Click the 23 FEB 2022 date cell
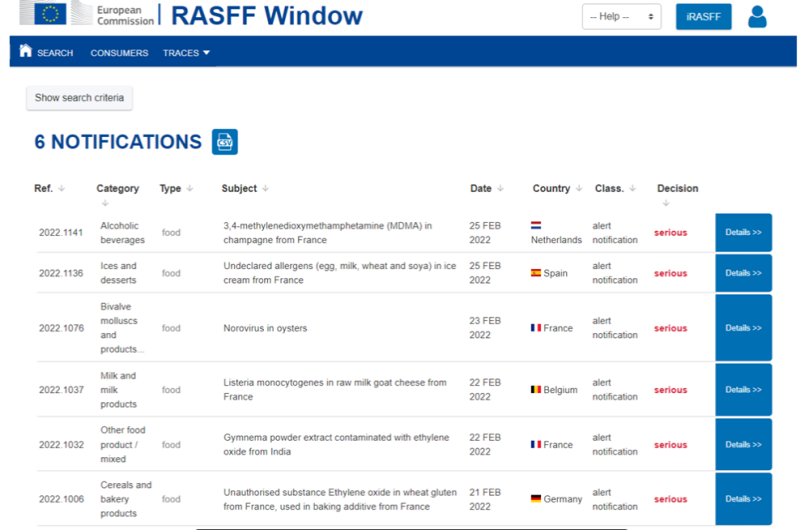This screenshot has height=530, width=800. (485, 327)
